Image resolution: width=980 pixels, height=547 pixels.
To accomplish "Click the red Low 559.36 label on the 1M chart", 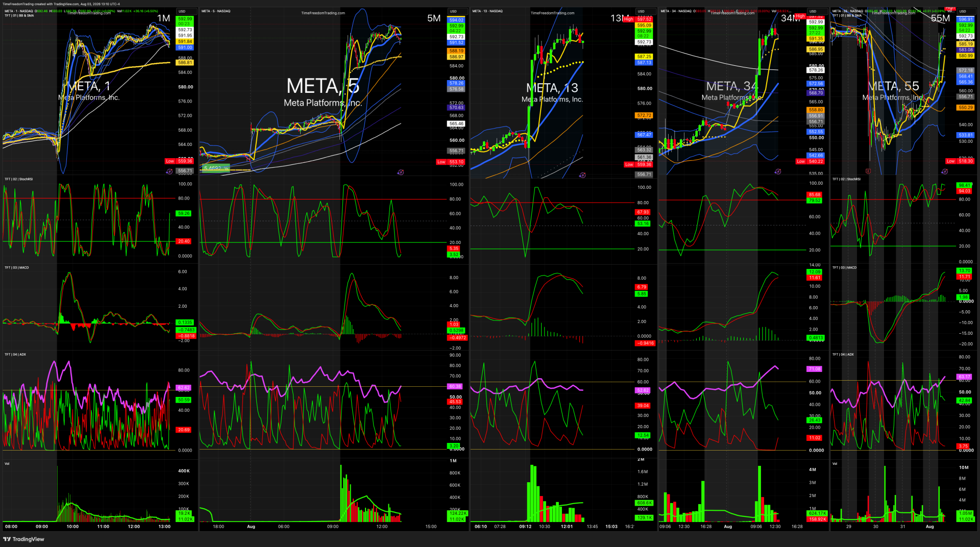I will point(179,161).
